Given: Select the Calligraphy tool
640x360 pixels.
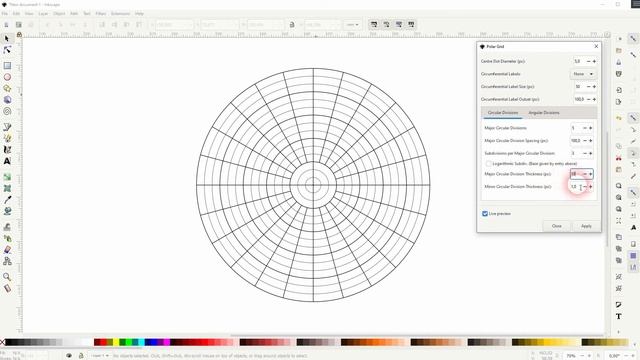Looking at the screenshot, I should click(x=7, y=150).
